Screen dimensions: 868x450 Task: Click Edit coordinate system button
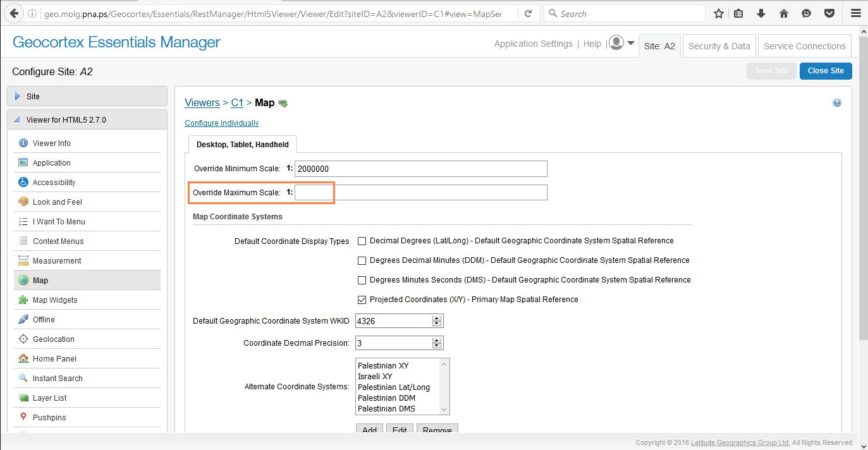tap(400, 430)
